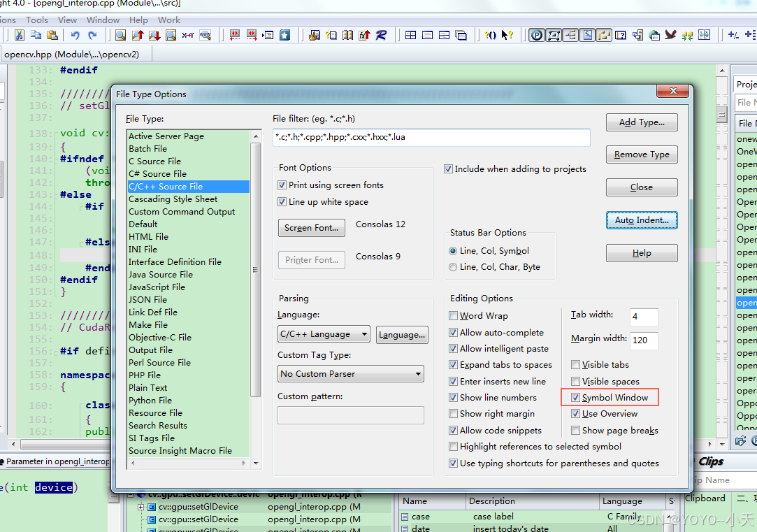Click the star bookmark toolbar icon

click(x=285, y=35)
